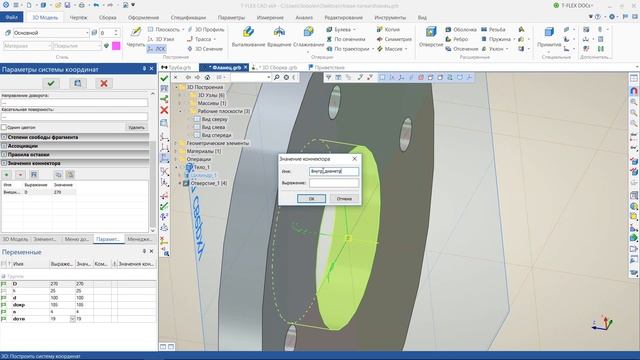Toggle the Одним цветом checkbox
The height and width of the screenshot is (360, 640).
4,127
